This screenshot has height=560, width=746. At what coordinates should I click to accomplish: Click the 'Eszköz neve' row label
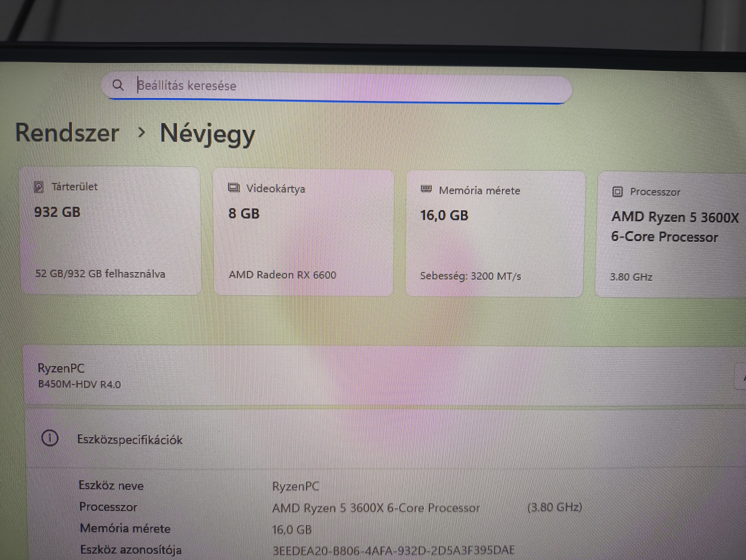point(111,485)
